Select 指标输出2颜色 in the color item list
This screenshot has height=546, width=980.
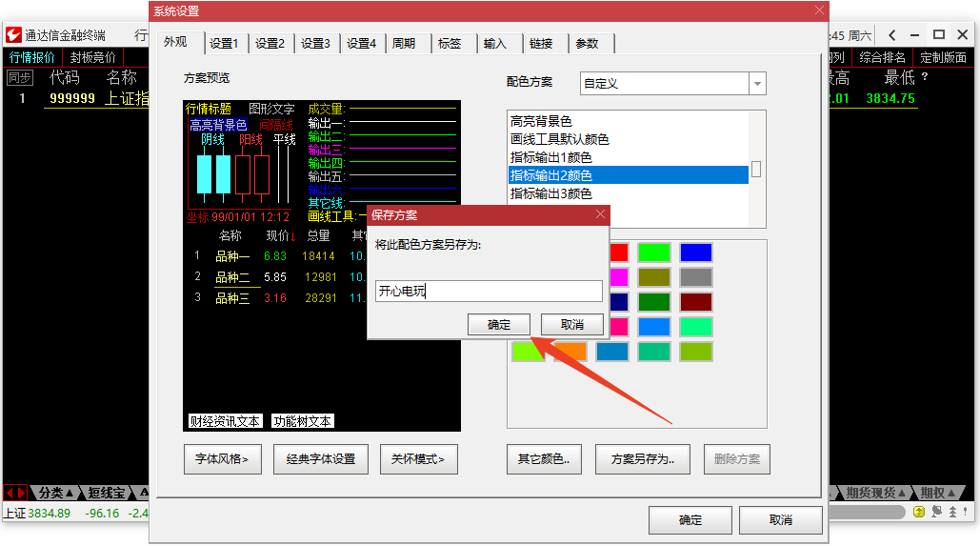click(x=629, y=175)
